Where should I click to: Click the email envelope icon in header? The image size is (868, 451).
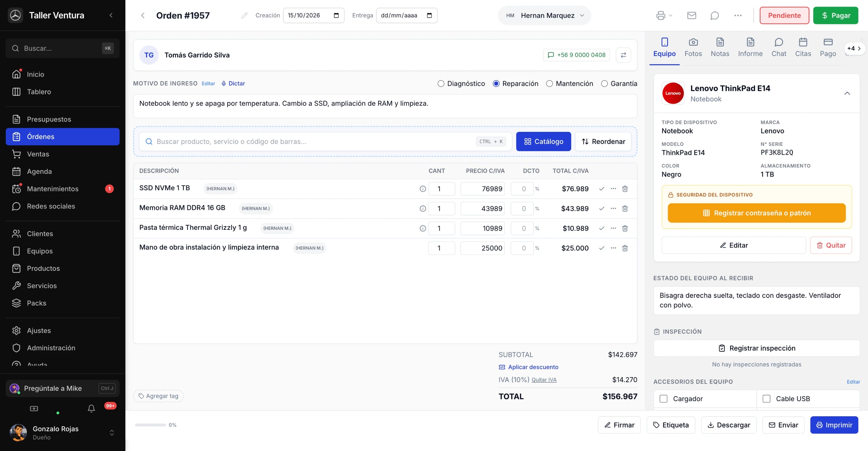pyautogui.click(x=691, y=16)
